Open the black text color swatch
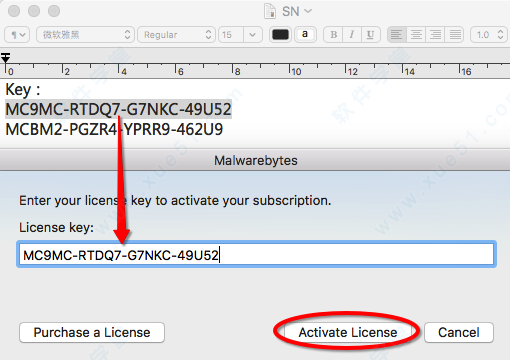510x360 pixels. (x=280, y=35)
